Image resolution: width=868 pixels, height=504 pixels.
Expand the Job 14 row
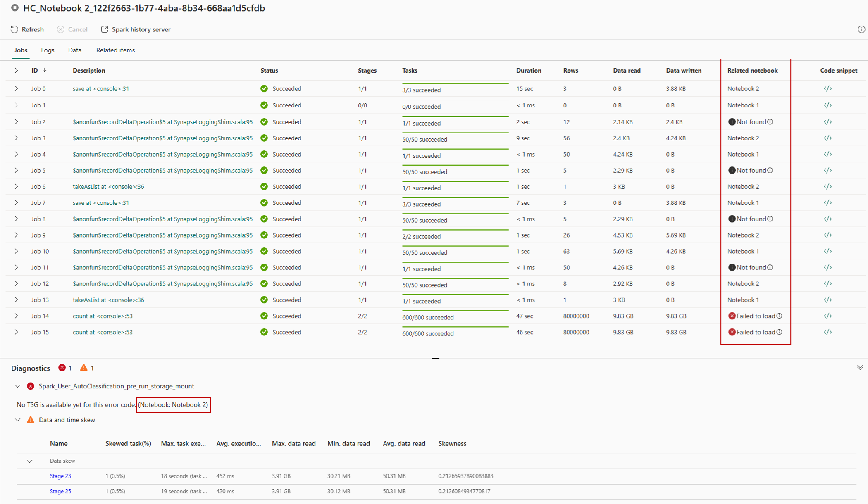[16, 316]
